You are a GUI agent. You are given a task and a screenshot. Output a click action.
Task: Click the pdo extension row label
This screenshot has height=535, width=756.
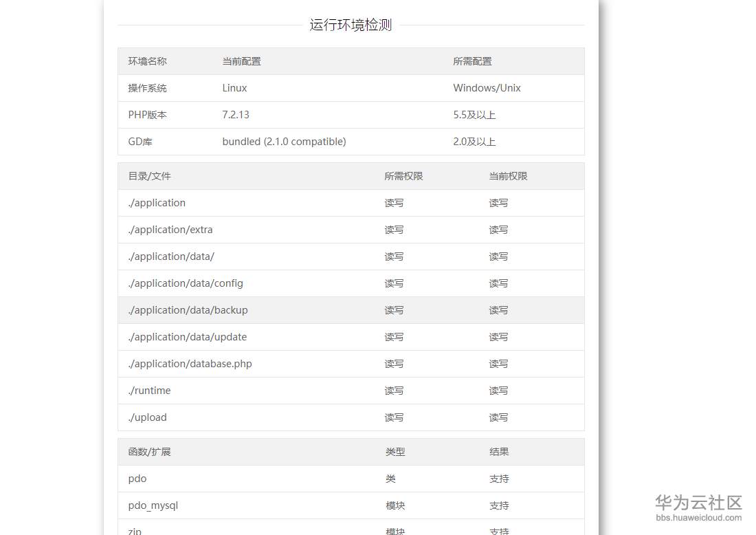tap(137, 479)
